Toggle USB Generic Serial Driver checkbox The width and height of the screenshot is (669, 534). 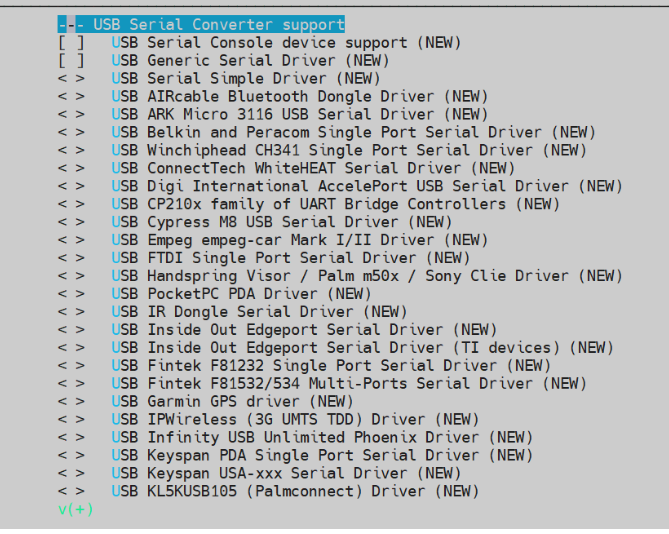[71, 61]
